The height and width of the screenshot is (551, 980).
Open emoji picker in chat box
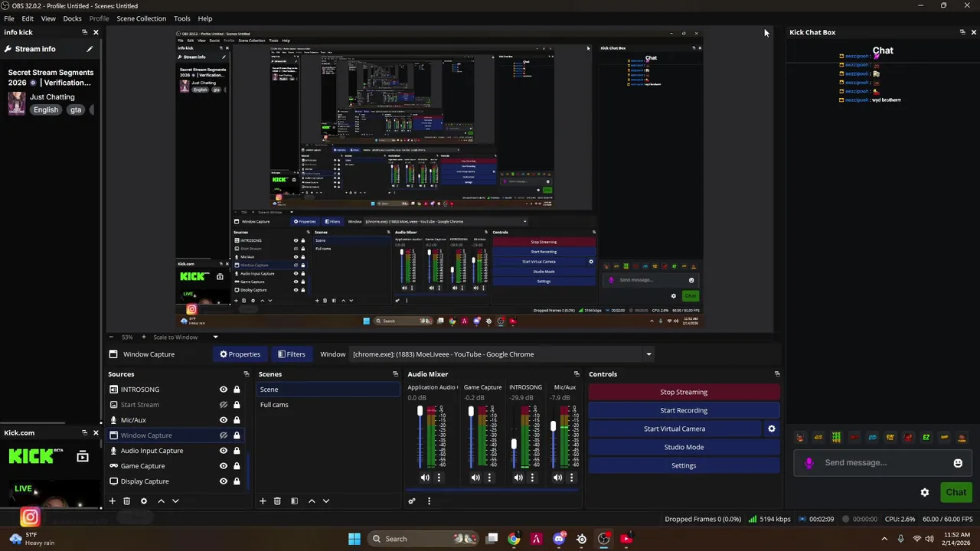pos(958,463)
